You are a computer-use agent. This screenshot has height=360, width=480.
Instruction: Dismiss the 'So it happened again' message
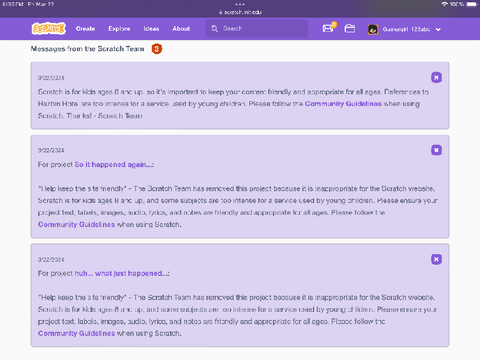[x=436, y=150]
